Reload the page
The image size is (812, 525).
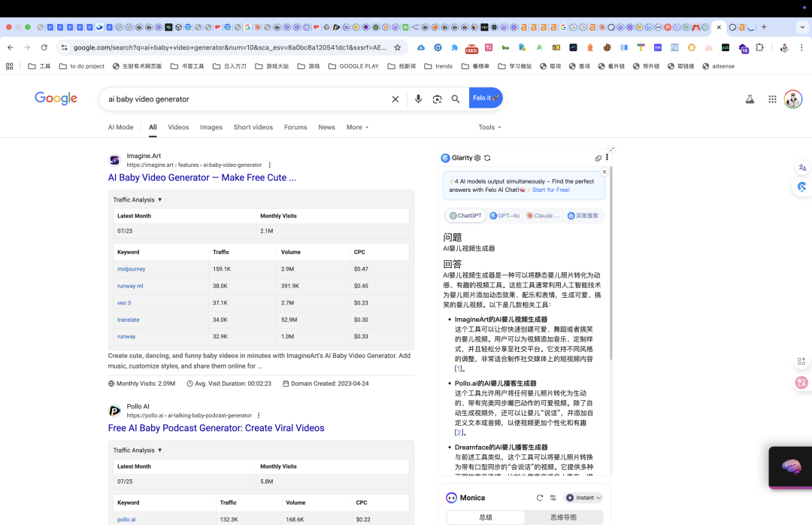point(44,47)
